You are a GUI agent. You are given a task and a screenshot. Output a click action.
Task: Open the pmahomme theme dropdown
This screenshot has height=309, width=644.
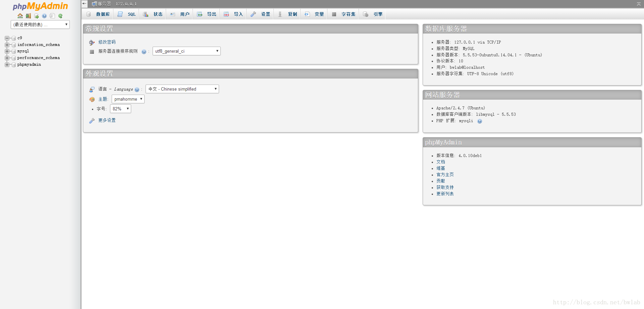(128, 99)
